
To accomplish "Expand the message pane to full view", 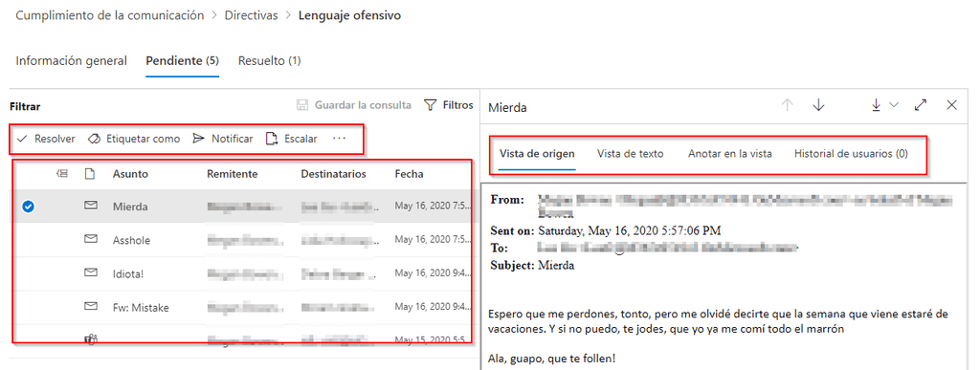I will coord(920,105).
